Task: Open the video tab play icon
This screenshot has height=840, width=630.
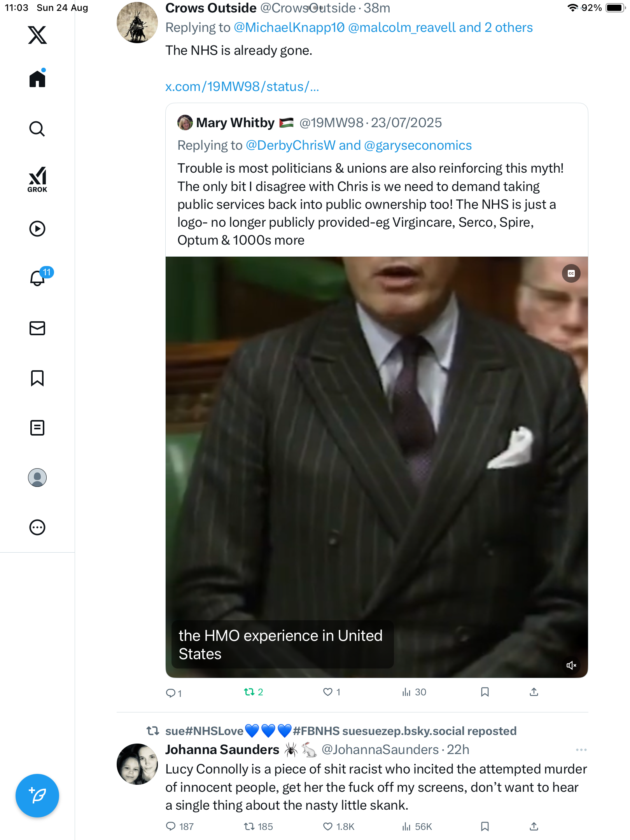Action: (37, 229)
